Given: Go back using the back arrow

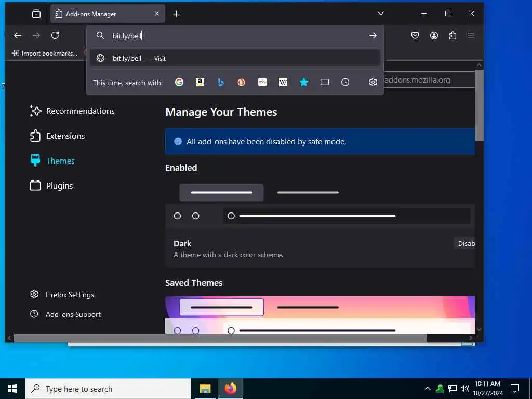Looking at the screenshot, I should pyautogui.click(x=18, y=35).
